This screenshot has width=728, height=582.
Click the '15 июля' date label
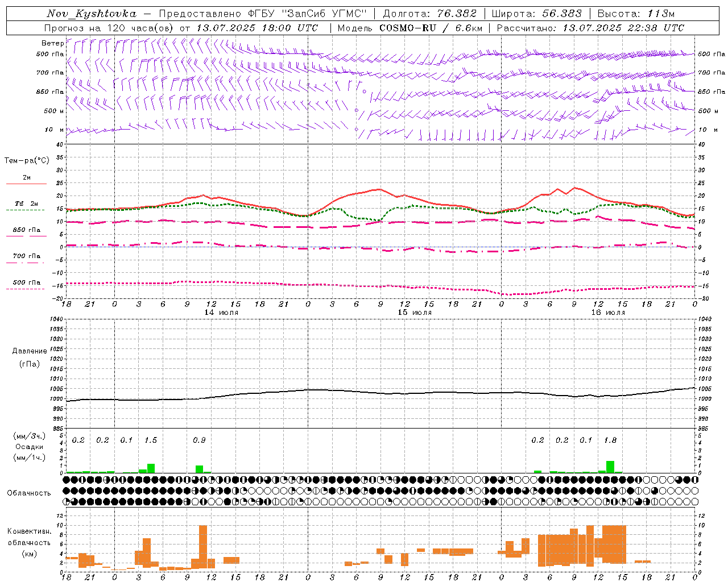[415, 313]
